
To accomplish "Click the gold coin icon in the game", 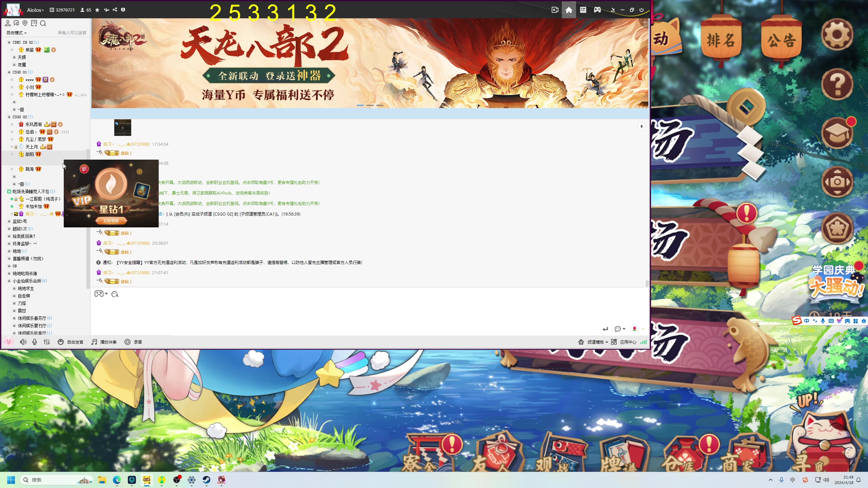I will click(746, 107).
